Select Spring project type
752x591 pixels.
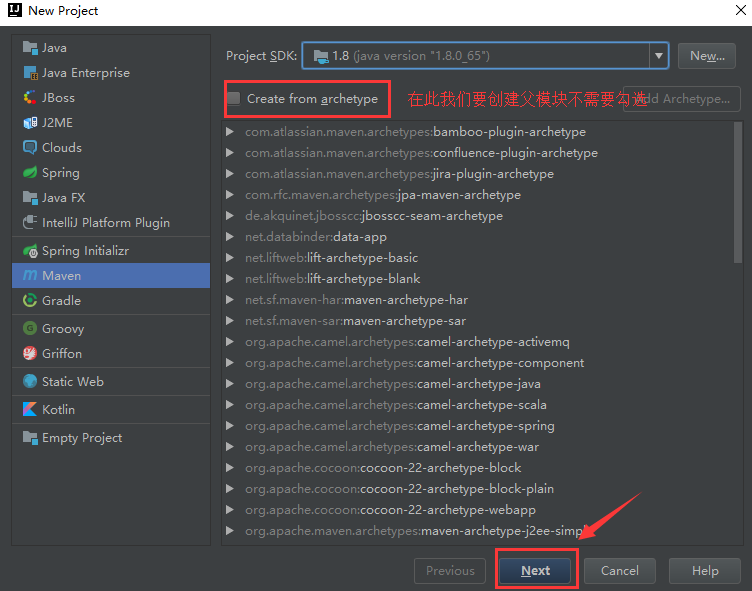tap(111, 173)
